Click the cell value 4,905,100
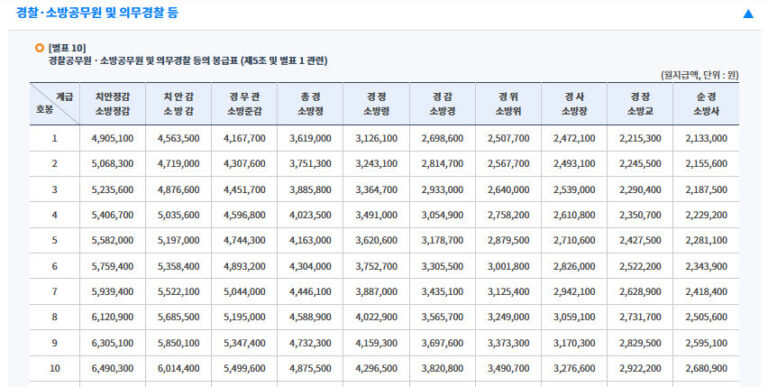The height and width of the screenshot is (387, 768). [113, 139]
